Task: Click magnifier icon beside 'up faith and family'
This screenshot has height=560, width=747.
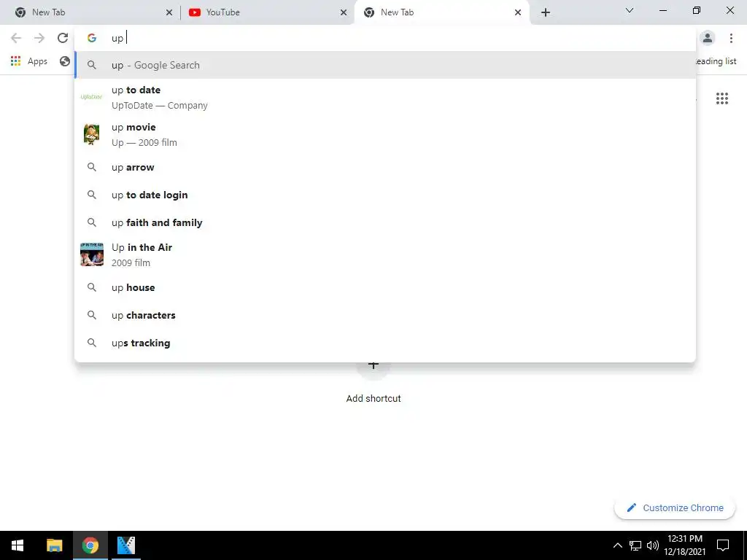Action: click(92, 222)
